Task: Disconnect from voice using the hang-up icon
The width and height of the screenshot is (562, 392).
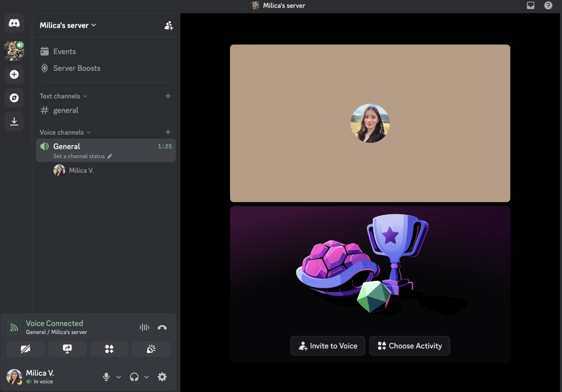Action: [162, 327]
